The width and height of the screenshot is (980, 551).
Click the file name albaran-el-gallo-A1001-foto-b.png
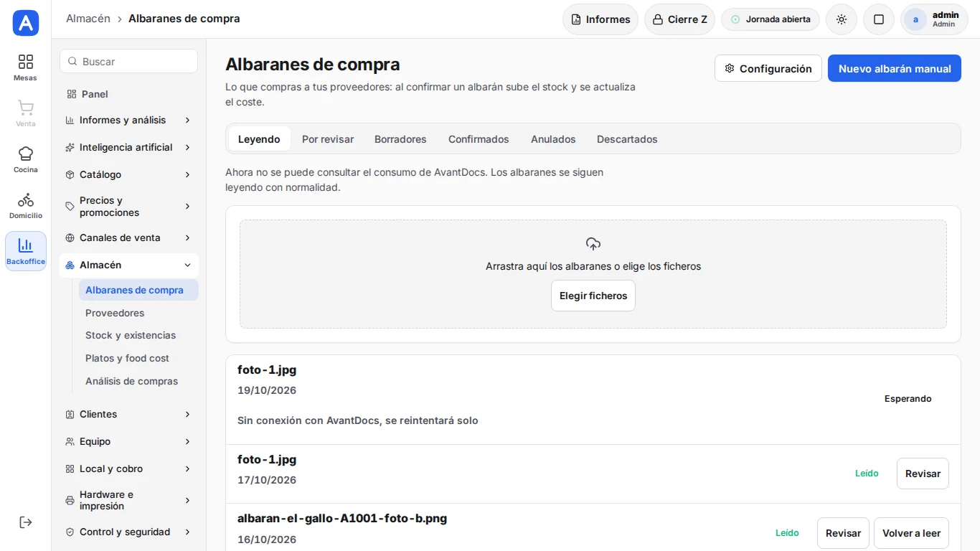tap(342, 518)
